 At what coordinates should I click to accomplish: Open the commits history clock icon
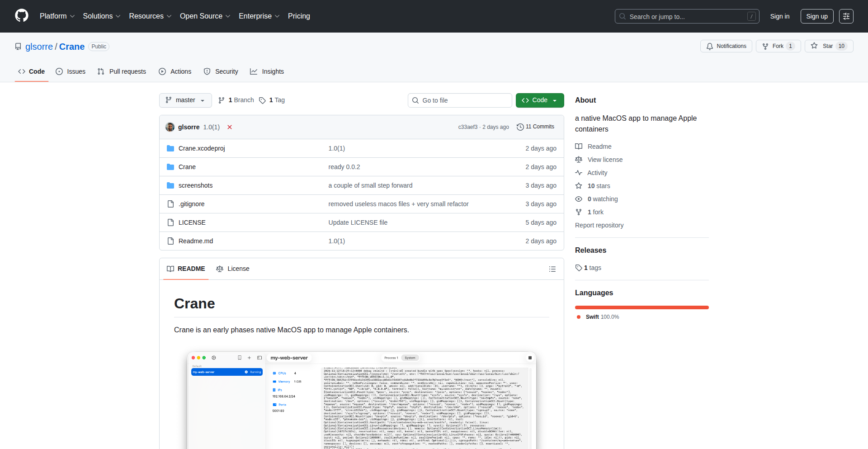pyautogui.click(x=520, y=127)
